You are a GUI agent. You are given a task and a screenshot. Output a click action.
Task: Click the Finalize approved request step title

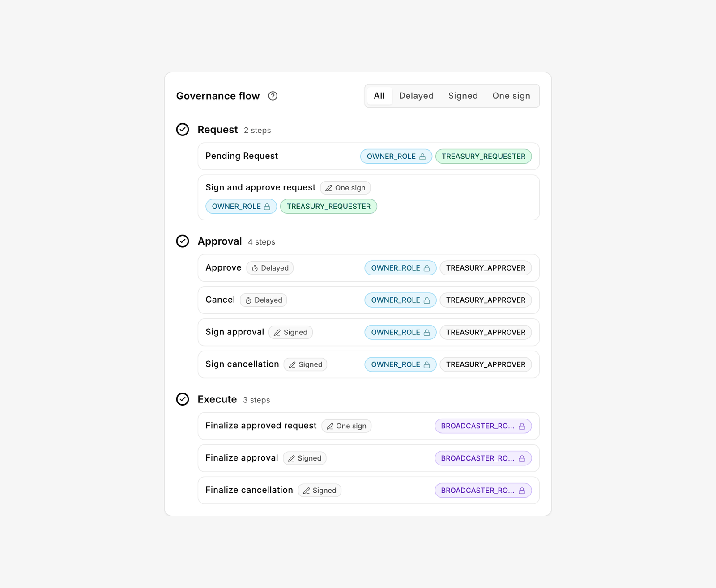pos(261,426)
